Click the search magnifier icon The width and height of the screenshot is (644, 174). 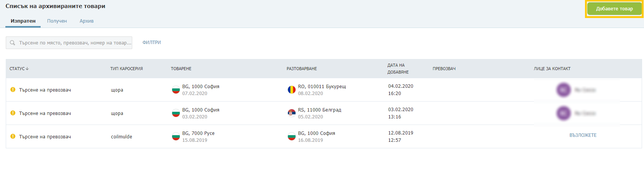[13, 43]
